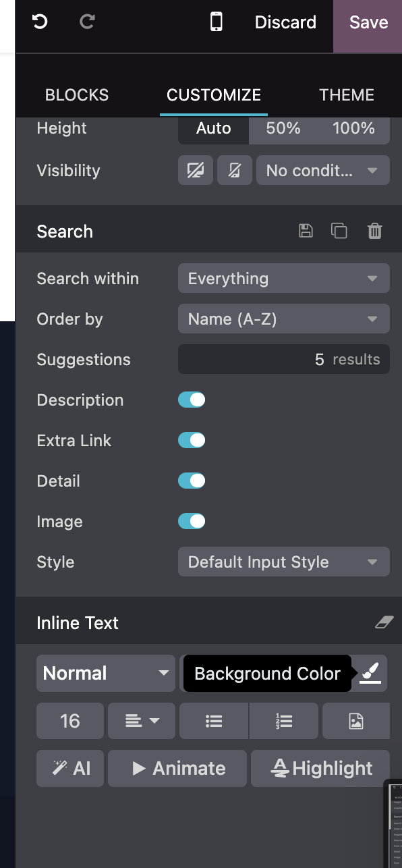
Task: Insert media using the image icon
Action: coord(356,721)
